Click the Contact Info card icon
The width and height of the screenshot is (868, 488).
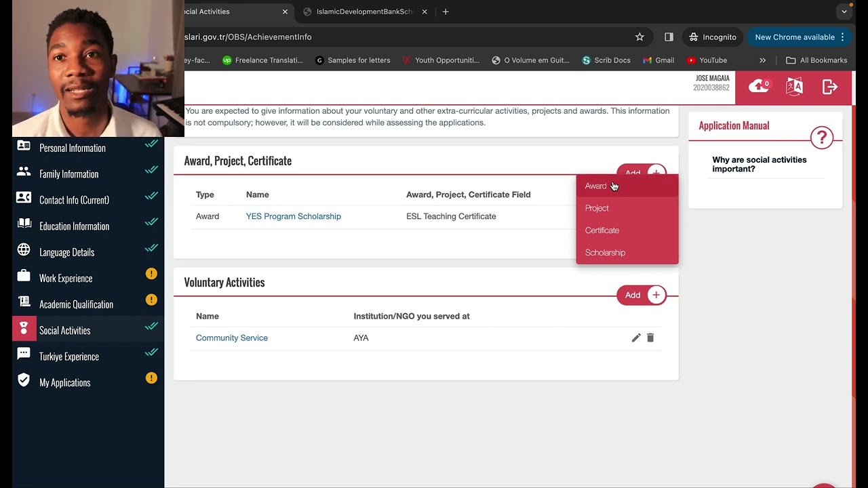tap(24, 197)
